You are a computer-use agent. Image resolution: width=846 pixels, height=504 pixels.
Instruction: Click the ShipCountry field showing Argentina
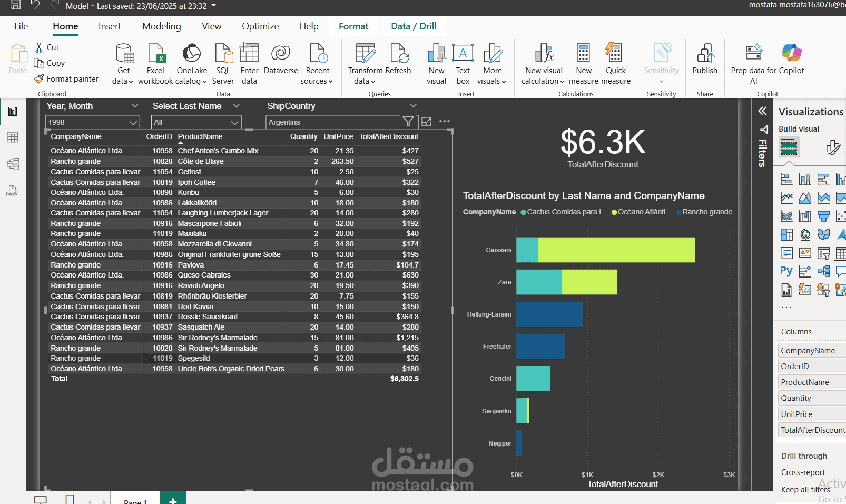point(332,122)
